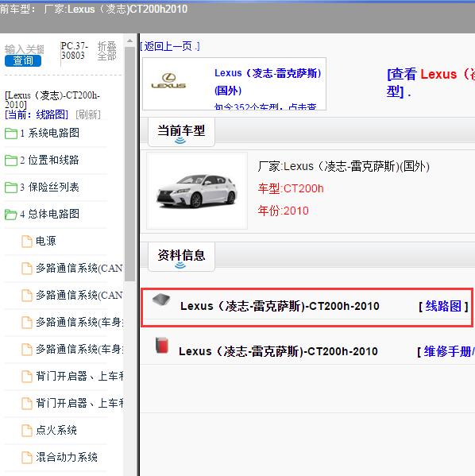Click folder icon beside 保险丝列表
Image resolution: width=475 pixels, height=476 pixels.
(11, 188)
